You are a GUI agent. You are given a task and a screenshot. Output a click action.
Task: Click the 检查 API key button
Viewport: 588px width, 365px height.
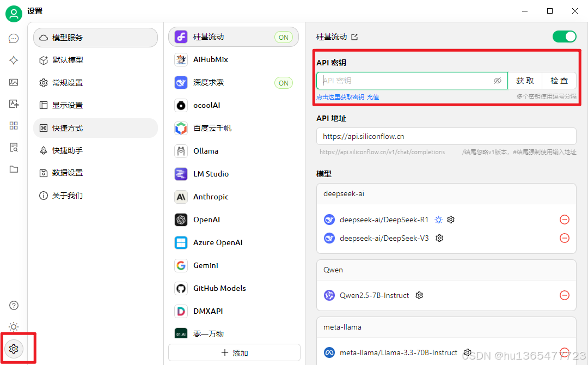(559, 81)
